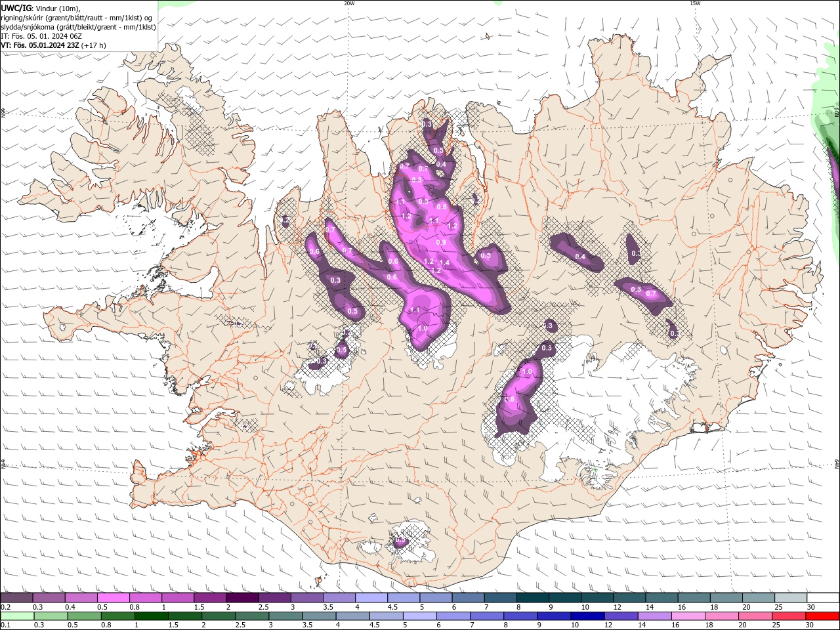
Task: Pick the upper scale swatch starting at 10
Action: click(x=597, y=598)
